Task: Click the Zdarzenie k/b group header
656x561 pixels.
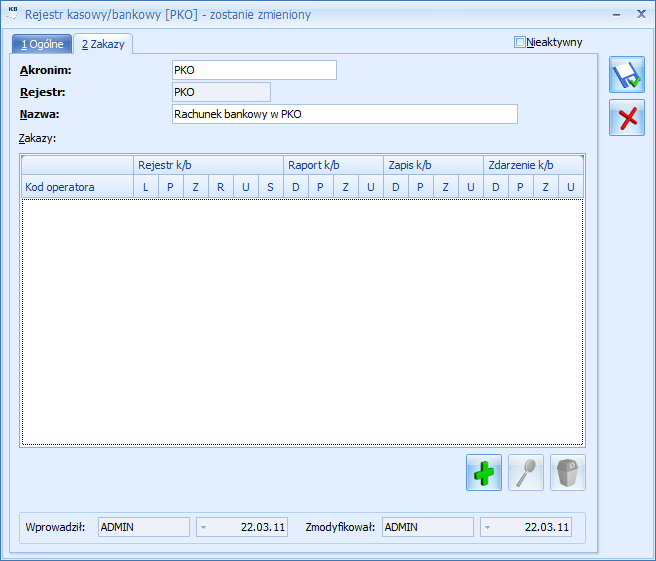Action: (x=533, y=165)
